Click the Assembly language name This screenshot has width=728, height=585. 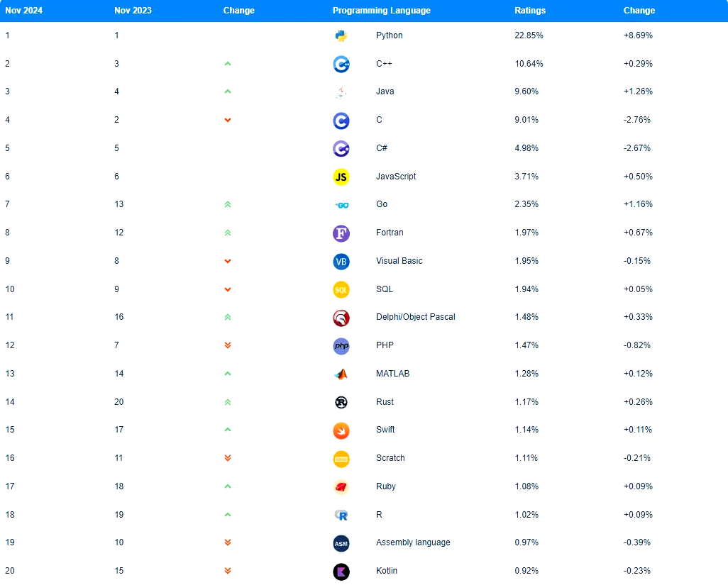tap(413, 542)
